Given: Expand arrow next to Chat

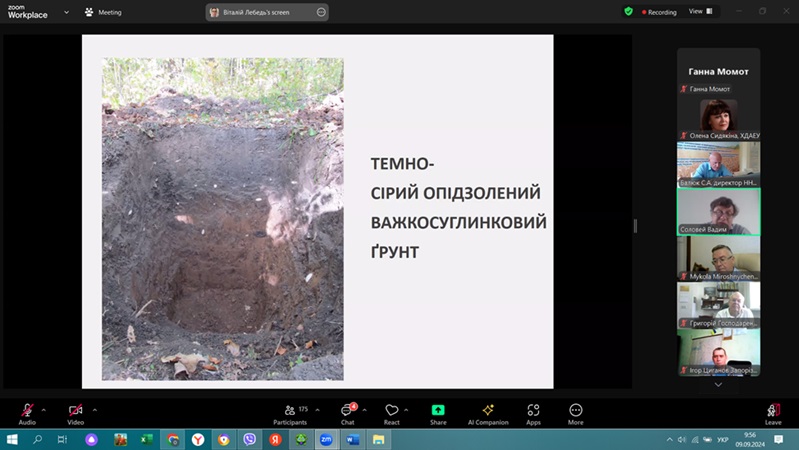Looking at the screenshot, I should 364,410.
